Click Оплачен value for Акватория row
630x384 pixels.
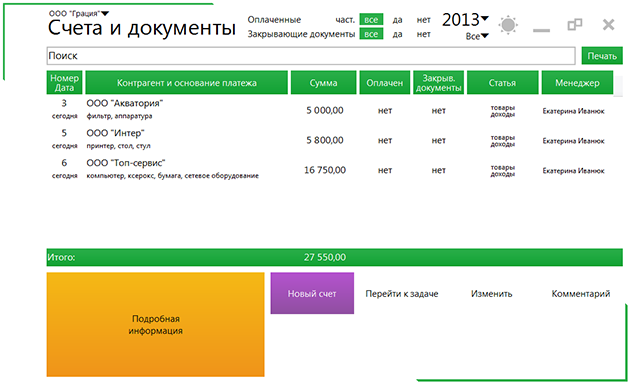coord(385,110)
